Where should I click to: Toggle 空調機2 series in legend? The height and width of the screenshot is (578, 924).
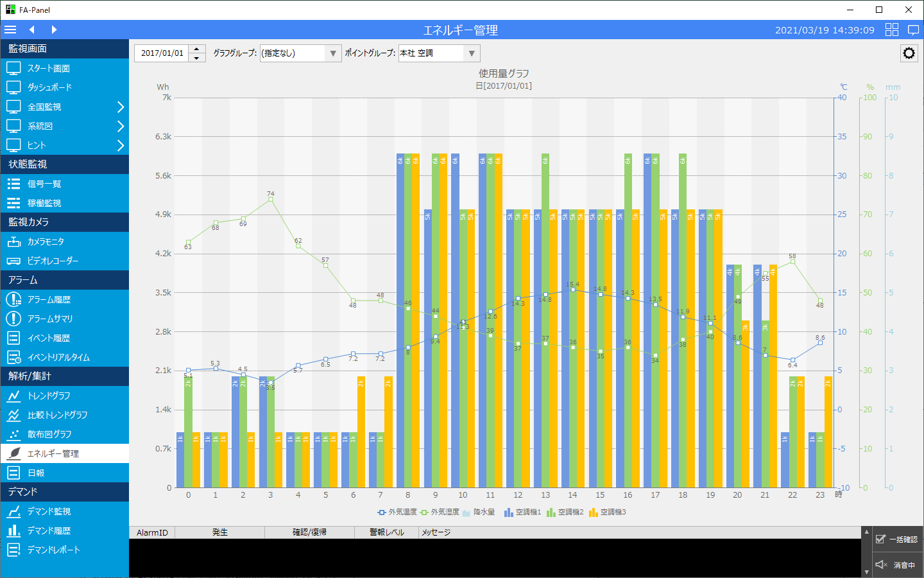tap(565, 512)
